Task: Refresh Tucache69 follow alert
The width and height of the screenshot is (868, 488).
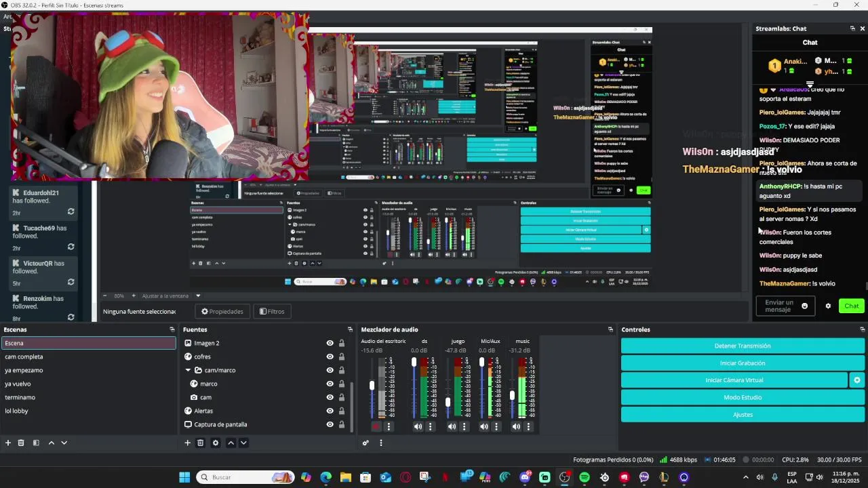Action: 71,247
